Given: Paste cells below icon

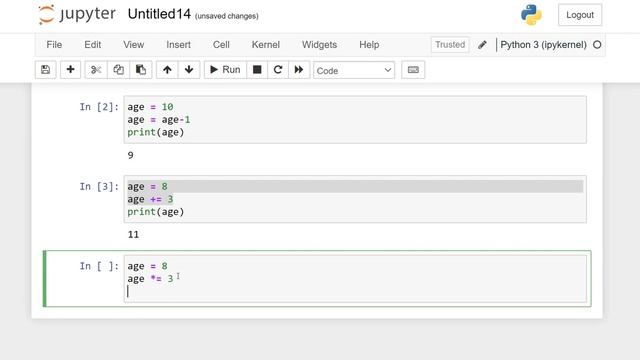Looking at the screenshot, I should [141, 70].
